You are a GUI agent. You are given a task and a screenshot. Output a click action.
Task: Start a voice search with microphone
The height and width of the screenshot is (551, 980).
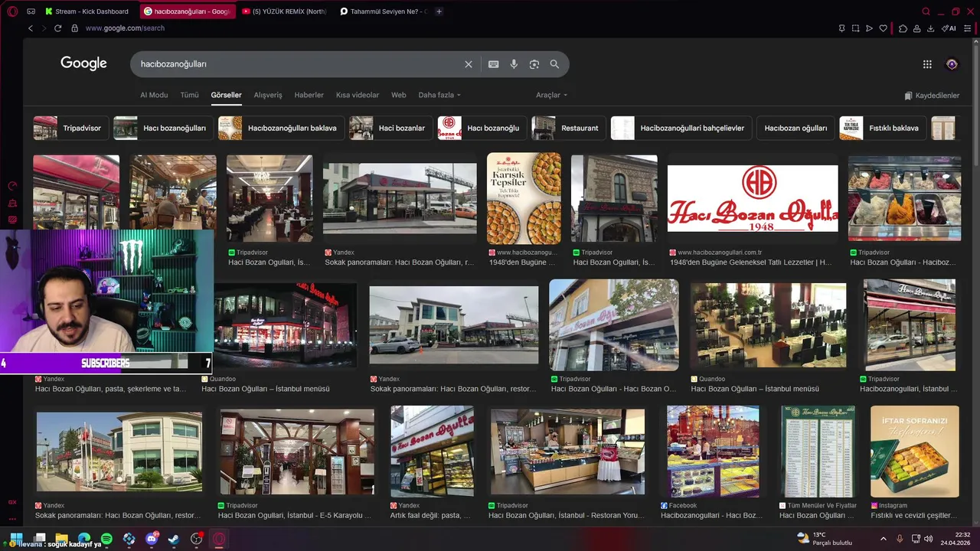click(514, 64)
